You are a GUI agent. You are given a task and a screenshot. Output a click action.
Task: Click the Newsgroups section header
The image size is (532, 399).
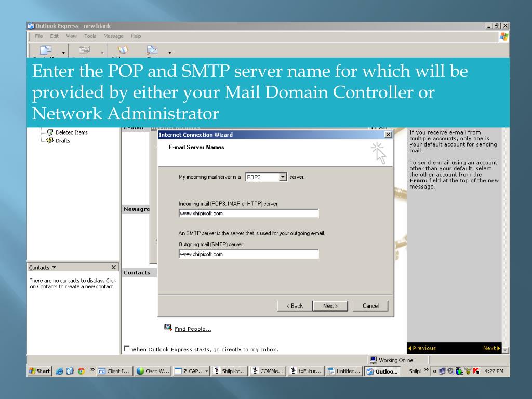[x=137, y=209]
